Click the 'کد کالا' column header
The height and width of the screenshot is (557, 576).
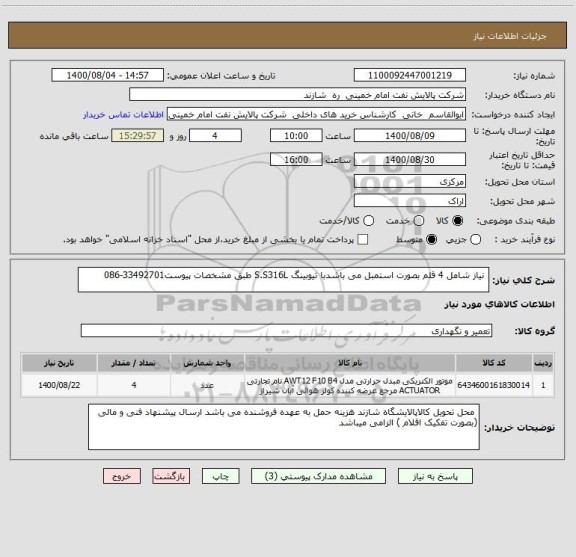pyautogui.click(x=494, y=363)
